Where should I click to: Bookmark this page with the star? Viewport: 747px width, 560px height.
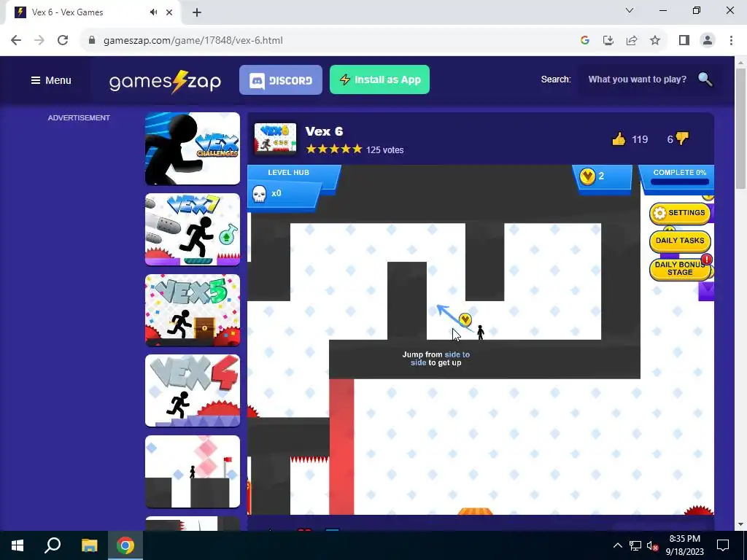(655, 41)
